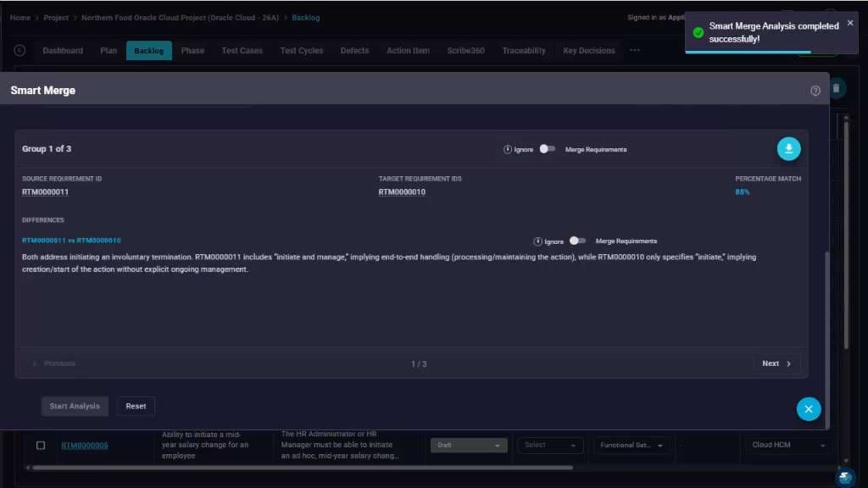This screenshot has width=868, height=488.
Task: Go to the Next merge group
Action: point(776,363)
